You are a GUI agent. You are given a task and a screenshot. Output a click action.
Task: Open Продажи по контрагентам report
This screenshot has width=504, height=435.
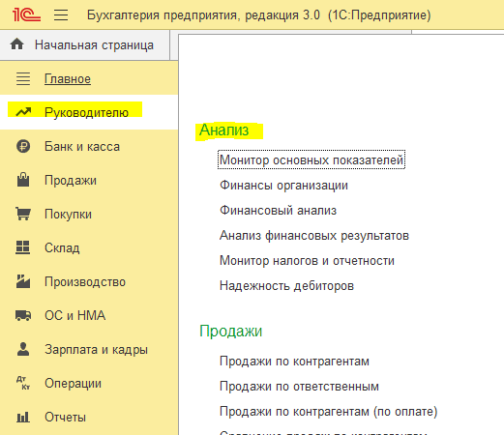pos(294,362)
